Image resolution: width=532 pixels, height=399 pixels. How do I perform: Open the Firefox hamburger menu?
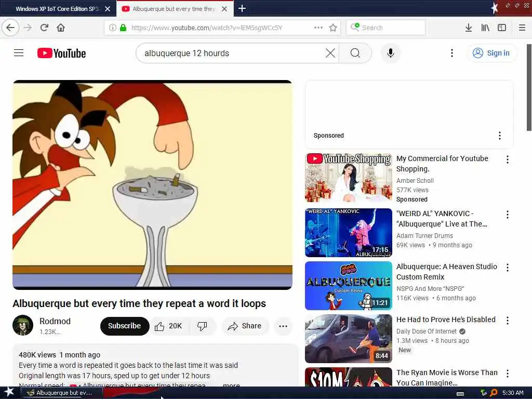coord(522,28)
